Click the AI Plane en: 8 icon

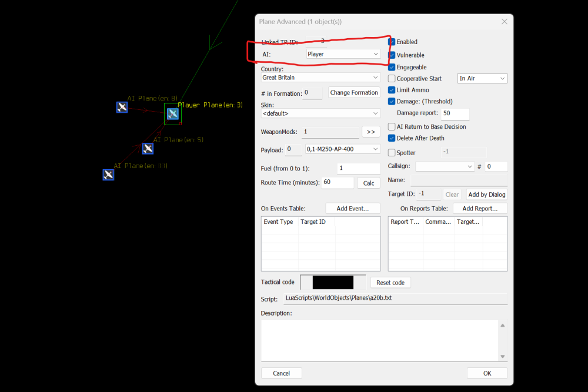coord(122,107)
